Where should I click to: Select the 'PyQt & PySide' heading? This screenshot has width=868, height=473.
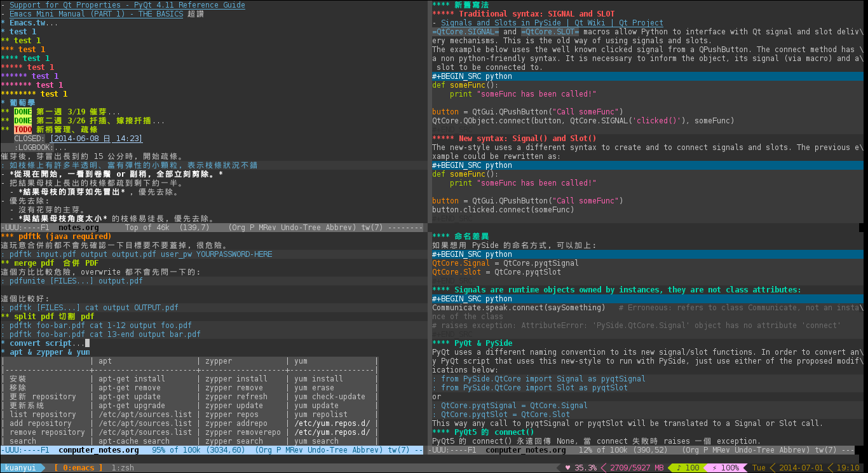tap(472, 343)
